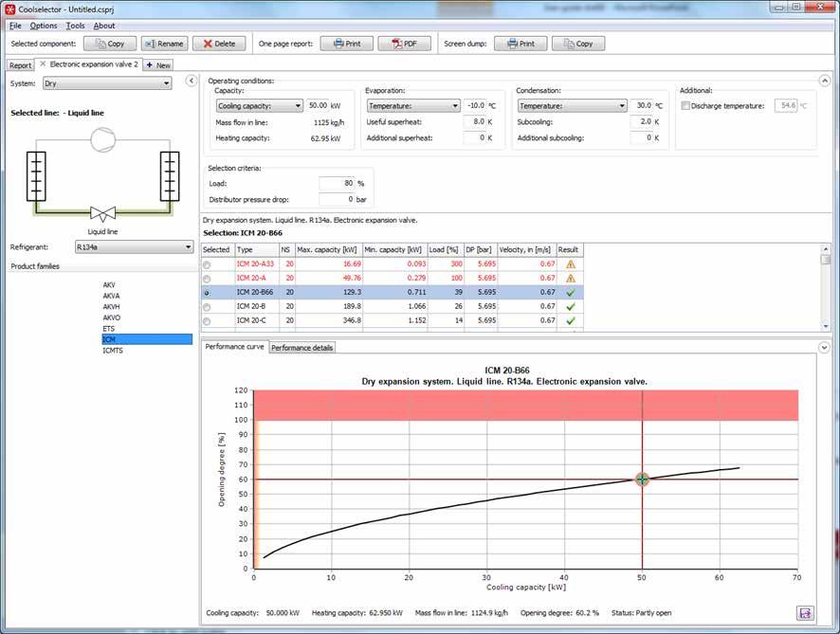Click the Max. capacity column header
The width and height of the screenshot is (840, 634).
pyautogui.click(x=328, y=250)
